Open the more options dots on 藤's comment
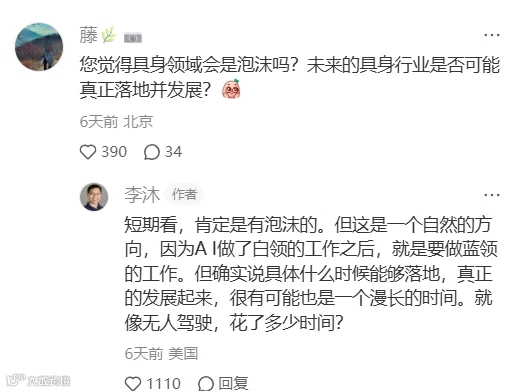 tap(492, 35)
